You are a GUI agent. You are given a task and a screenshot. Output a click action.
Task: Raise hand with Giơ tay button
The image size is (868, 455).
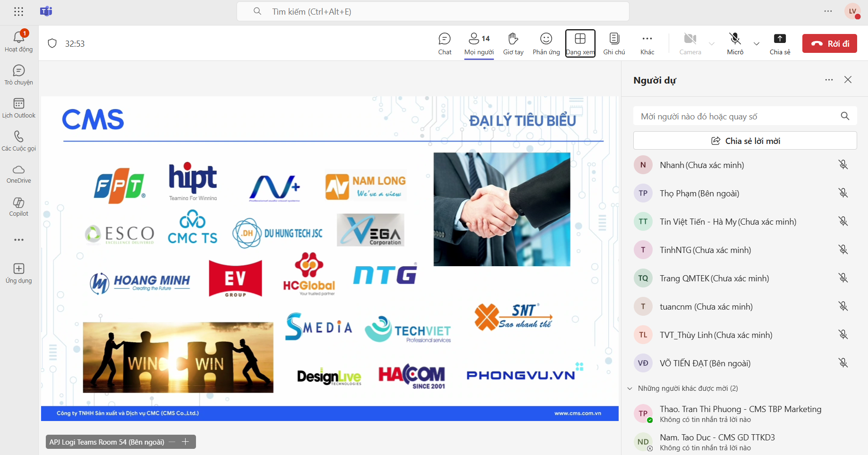513,43
